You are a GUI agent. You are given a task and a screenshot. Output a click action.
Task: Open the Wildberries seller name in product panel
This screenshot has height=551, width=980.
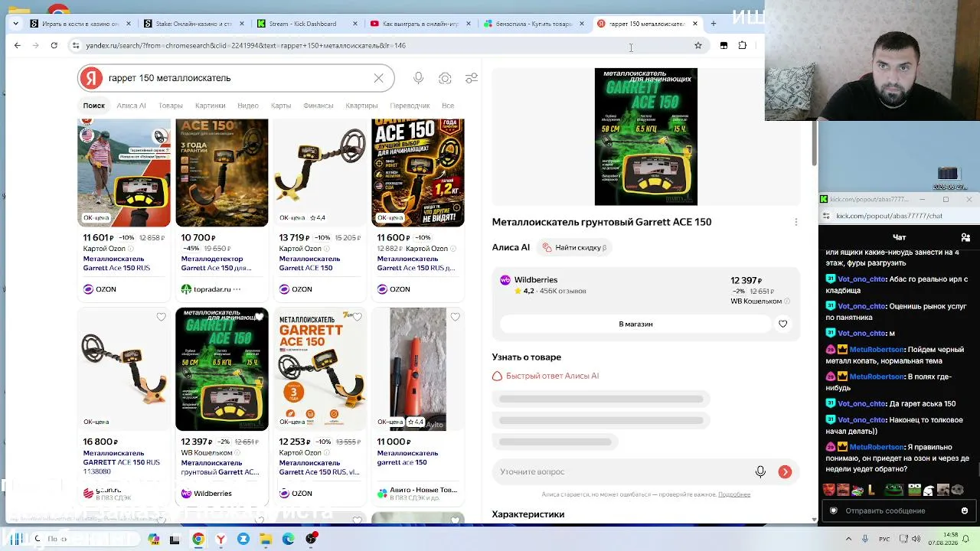pyautogui.click(x=536, y=280)
